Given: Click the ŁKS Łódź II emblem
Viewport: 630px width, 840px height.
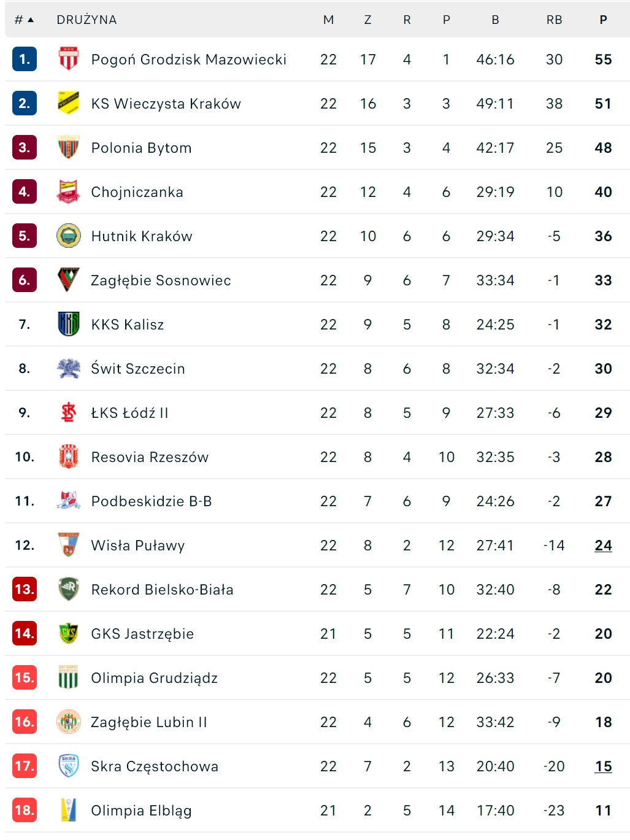Looking at the screenshot, I should [68, 412].
